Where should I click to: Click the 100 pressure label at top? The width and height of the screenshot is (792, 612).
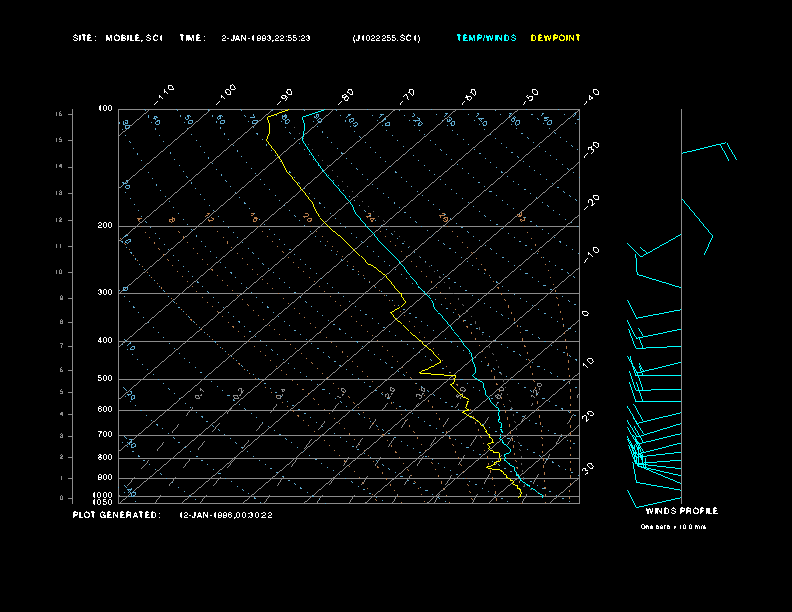105,108
